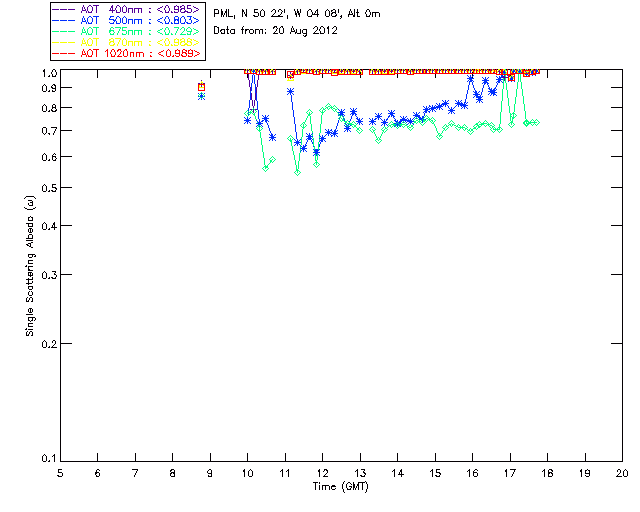This screenshot has width=640, height=512.
Task: Click the PML station location text
Action: pos(297,14)
